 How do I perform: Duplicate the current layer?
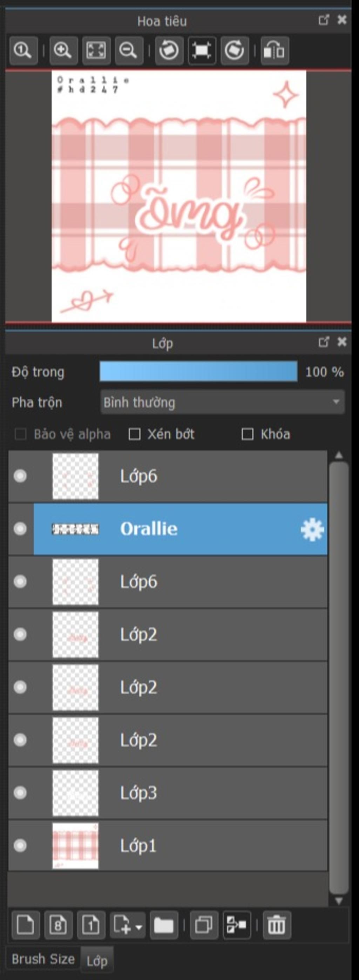pos(204,925)
